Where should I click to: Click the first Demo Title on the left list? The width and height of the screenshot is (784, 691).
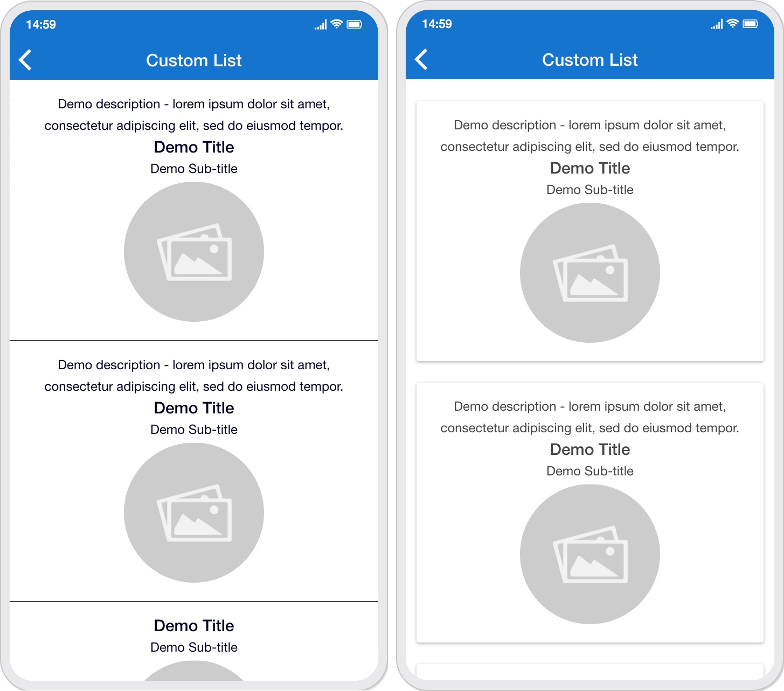(194, 147)
